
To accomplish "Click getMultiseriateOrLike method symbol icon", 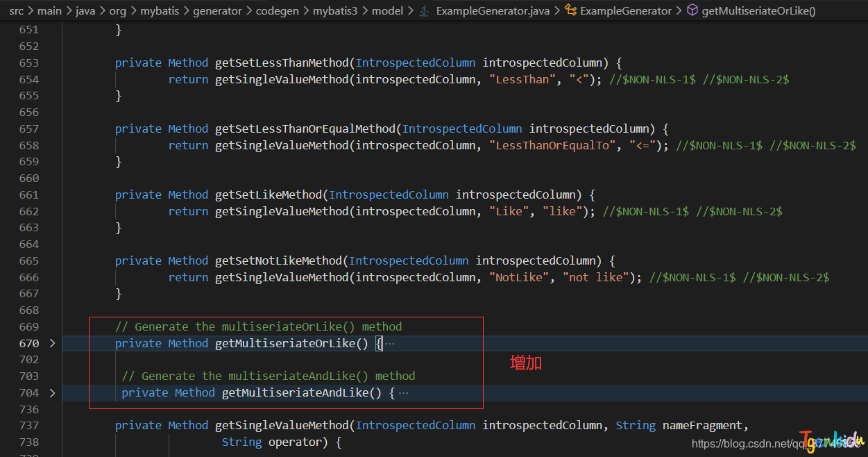I will point(692,10).
